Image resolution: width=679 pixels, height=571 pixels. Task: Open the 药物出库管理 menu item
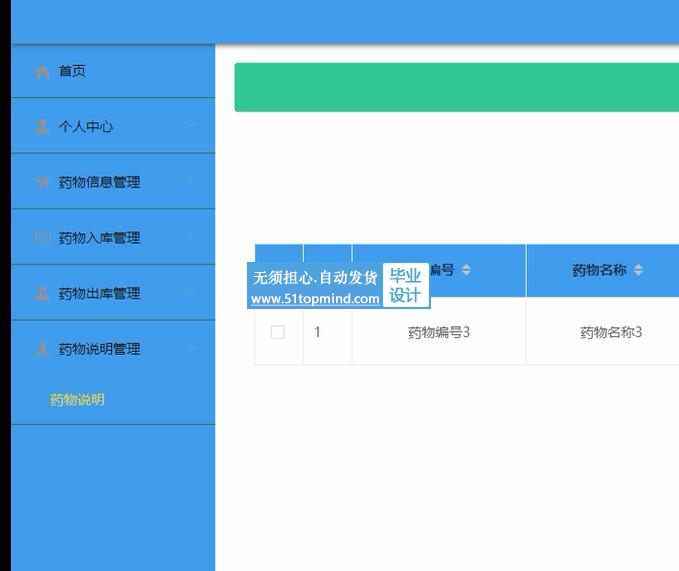(x=113, y=293)
